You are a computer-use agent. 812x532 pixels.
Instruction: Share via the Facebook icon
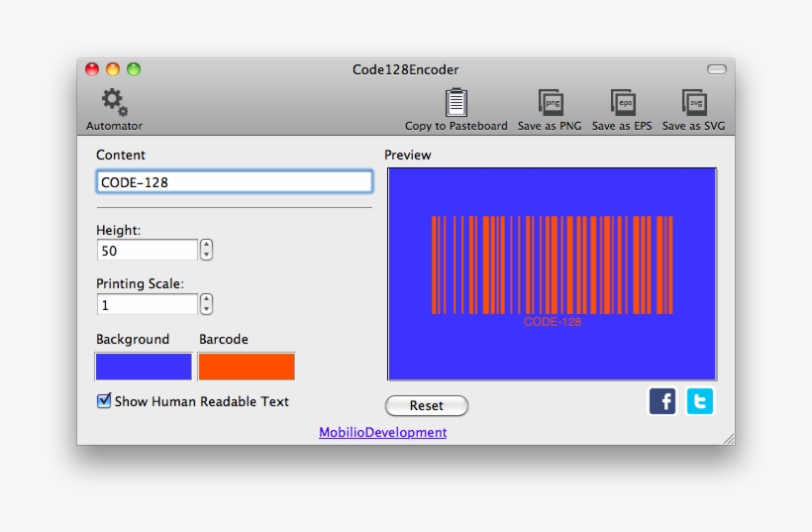coord(662,401)
